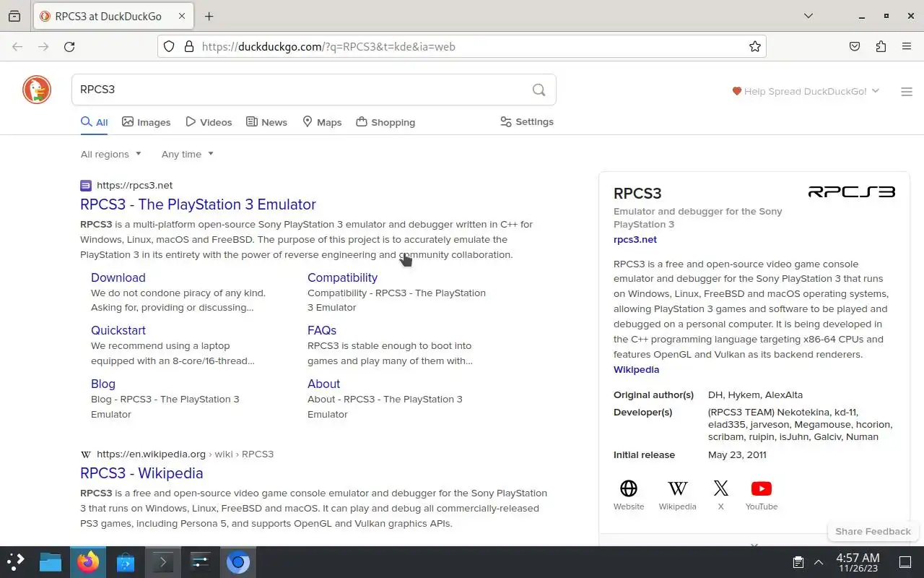
Task: Click the tracking protection shield icon
Action: [169, 47]
